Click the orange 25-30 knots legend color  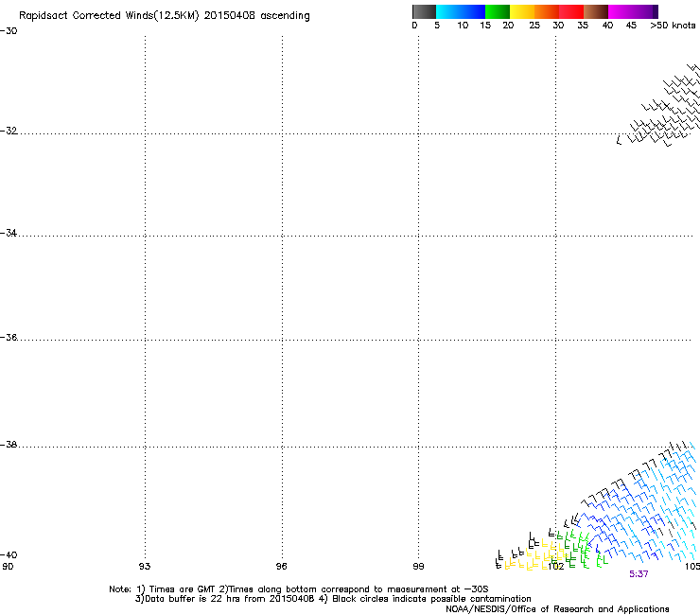point(547,11)
